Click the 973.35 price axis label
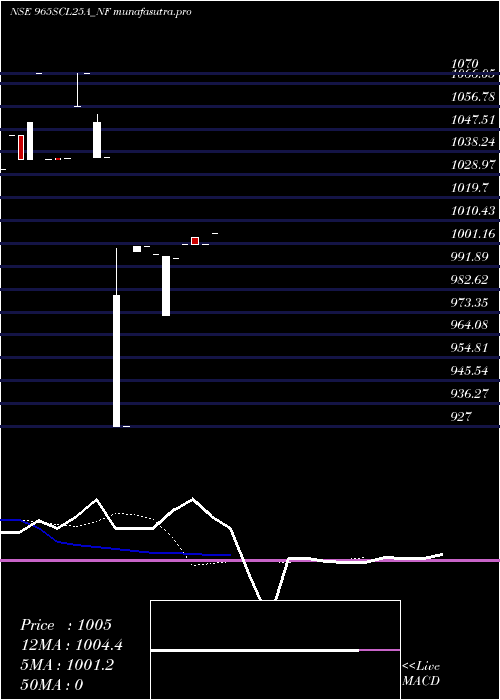Viewport: 500px width, 700px height. pyautogui.click(x=469, y=303)
